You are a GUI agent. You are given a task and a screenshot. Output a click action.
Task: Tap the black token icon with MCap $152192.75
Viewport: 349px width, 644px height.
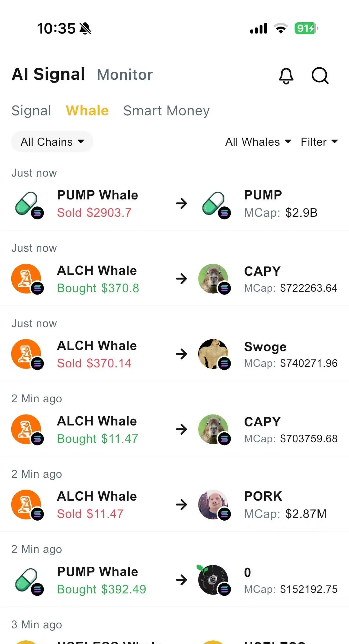click(215, 580)
